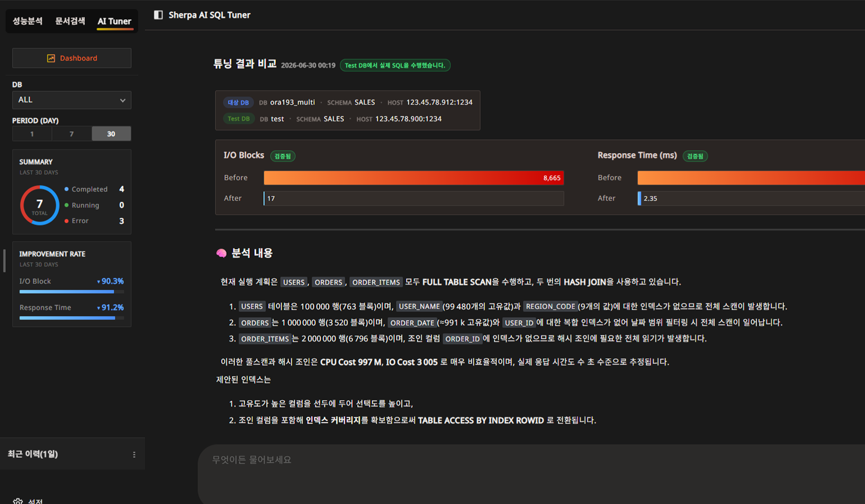Expand the DB dropdown showing ALL
The image size is (865, 504).
72,100
